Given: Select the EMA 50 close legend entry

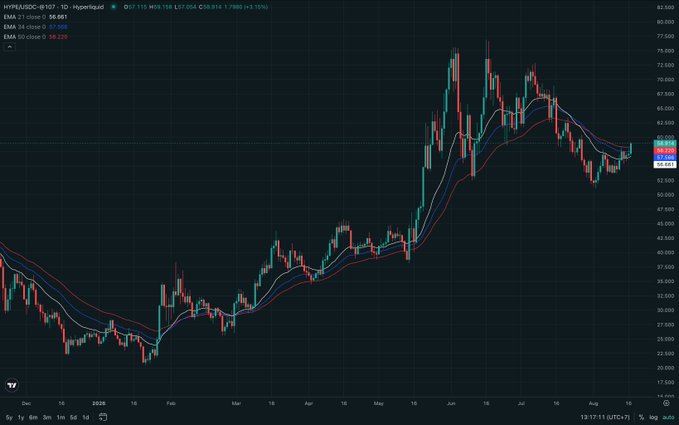Looking at the screenshot, I should click(36, 37).
